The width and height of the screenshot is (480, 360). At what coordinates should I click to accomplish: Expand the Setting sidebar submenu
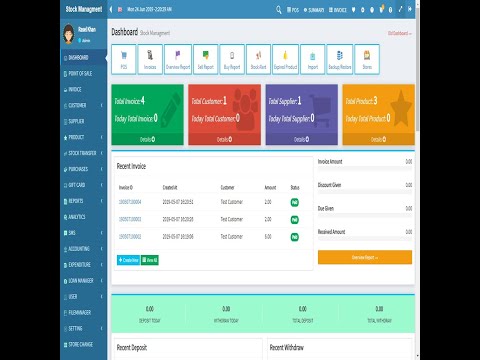point(83,328)
